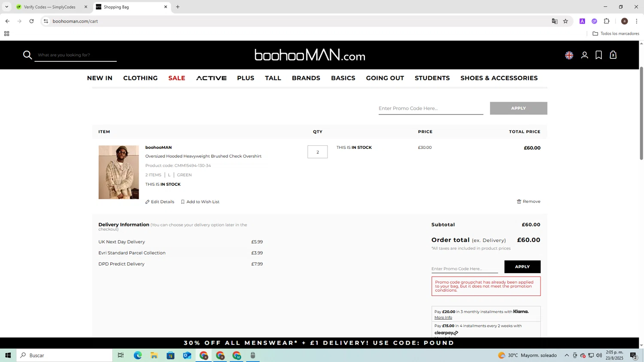Viewport: 644px width, 362px height.
Task: Open the browser extensions puzzle icon
Action: (x=607, y=21)
